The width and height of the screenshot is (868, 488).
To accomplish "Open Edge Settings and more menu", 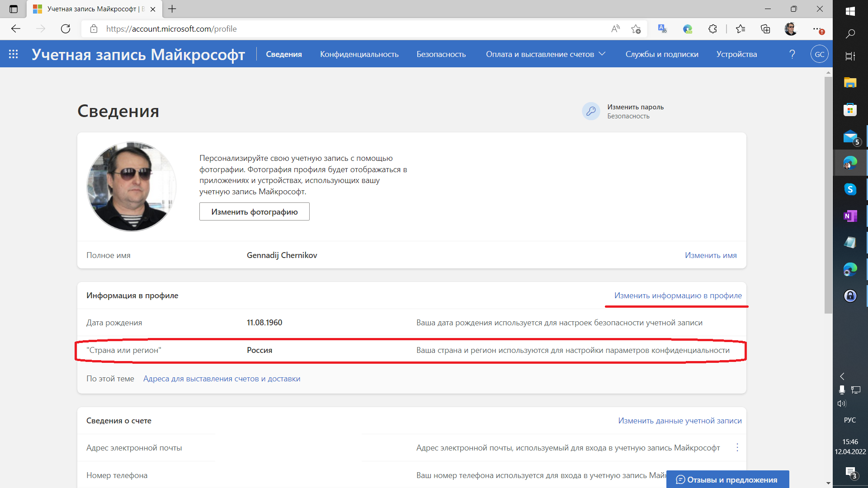I will pos(818,29).
